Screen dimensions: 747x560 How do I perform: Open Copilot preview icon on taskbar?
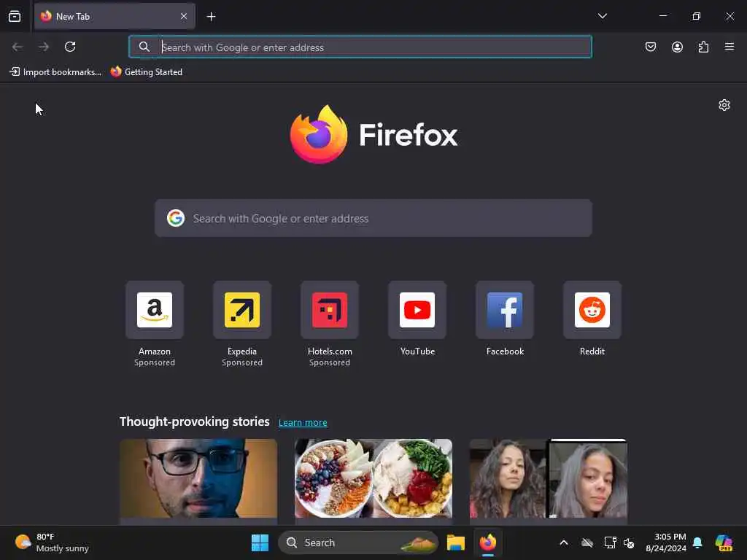click(x=724, y=542)
